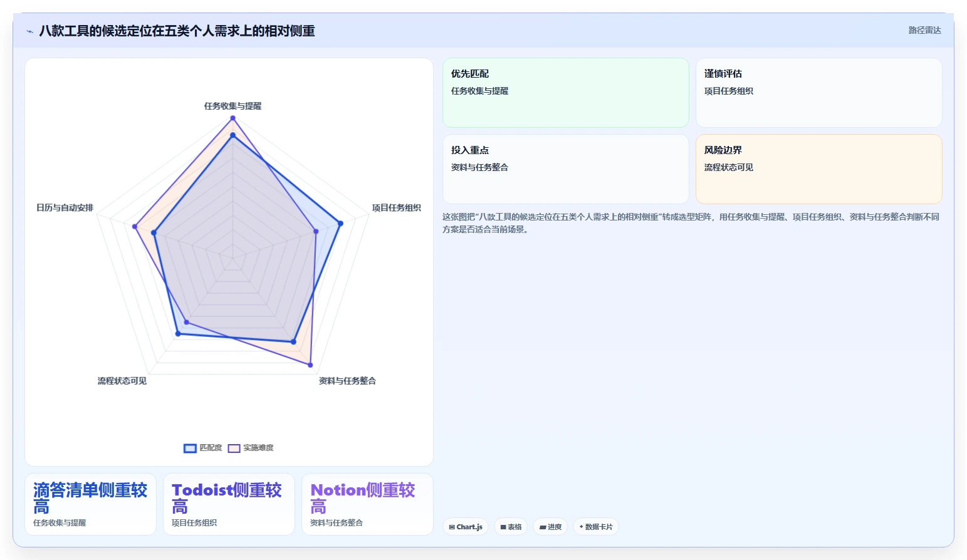Click the 滴答清单侧重较高 stat card
This screenshot has height=560, width=967.
[x=90, y=504]
